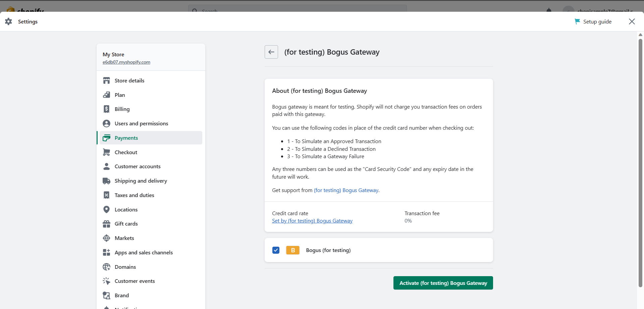
Task: Click the Shipping and delivery truck icon
Action: tap(106, 181)
